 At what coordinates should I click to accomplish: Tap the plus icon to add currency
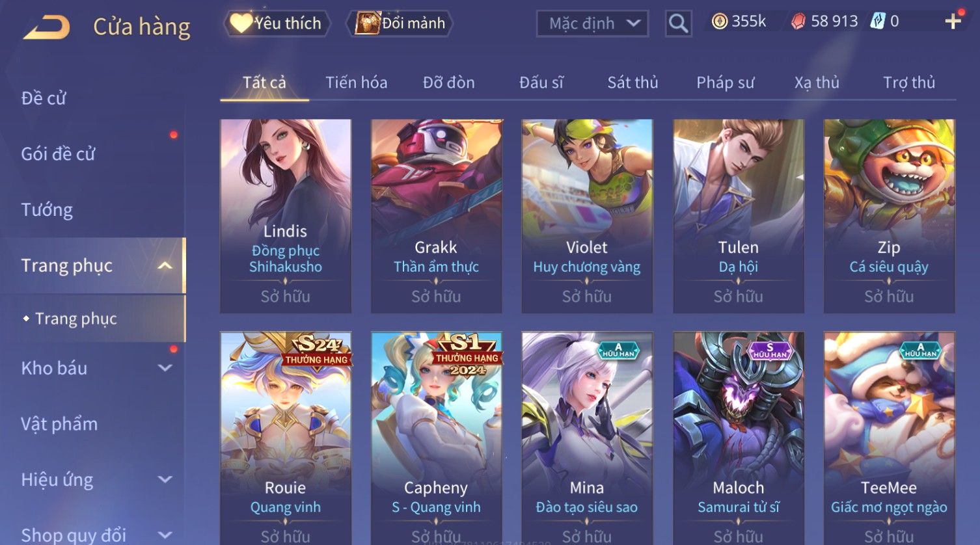953,21
